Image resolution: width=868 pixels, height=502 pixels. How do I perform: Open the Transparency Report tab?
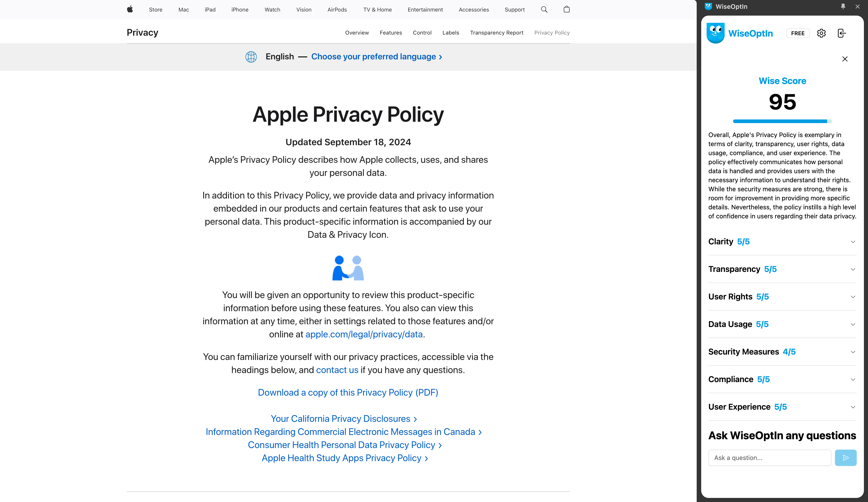click(496, 33)
